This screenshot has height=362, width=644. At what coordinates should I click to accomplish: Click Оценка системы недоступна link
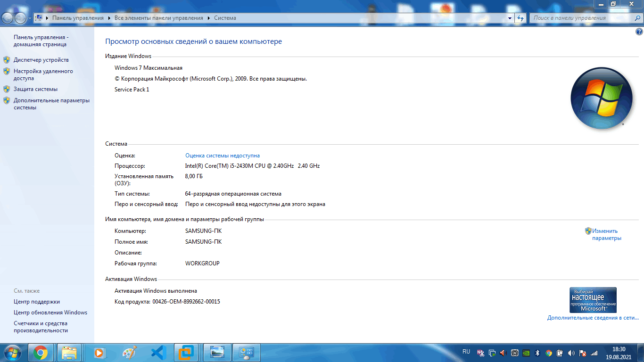click(x=223, y=156)
